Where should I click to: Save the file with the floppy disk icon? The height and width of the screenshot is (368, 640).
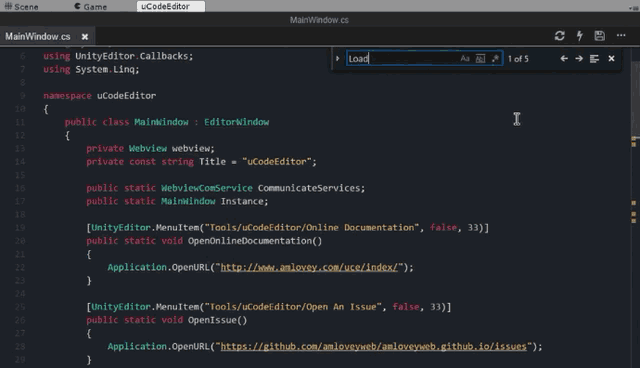[x=600, y=36]
